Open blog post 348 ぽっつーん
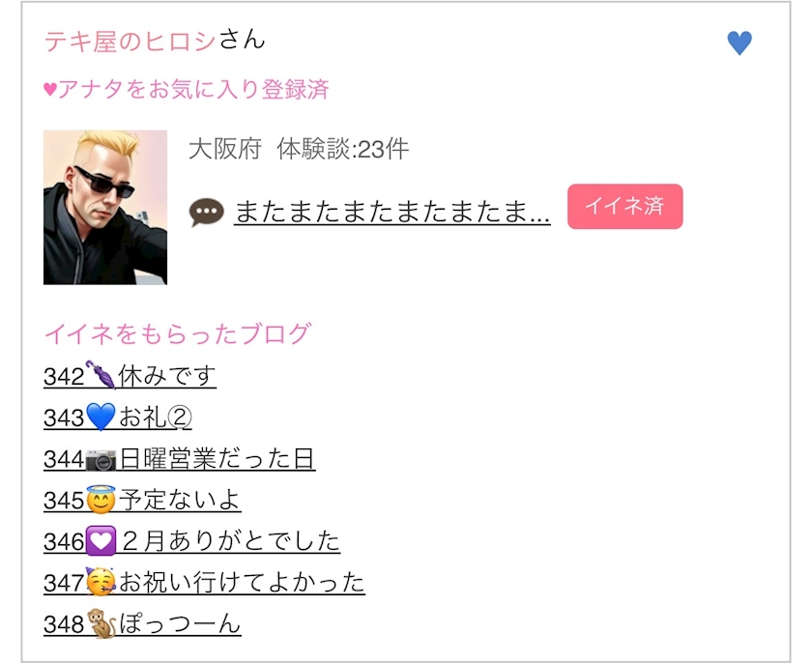Image resolution: width=812 pixels, height=663 pixels. click(142, 624)
